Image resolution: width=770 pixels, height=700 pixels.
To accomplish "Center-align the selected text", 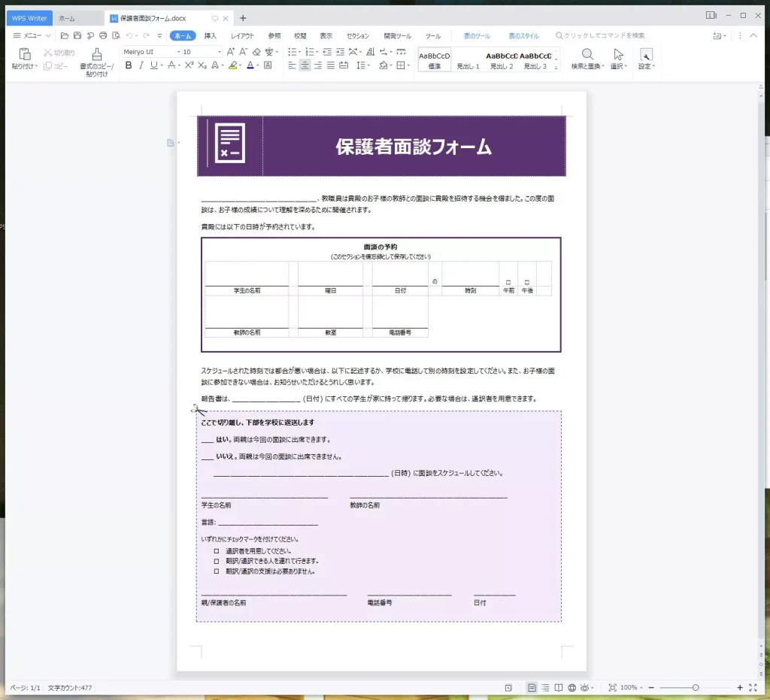I will click(305, 66).
